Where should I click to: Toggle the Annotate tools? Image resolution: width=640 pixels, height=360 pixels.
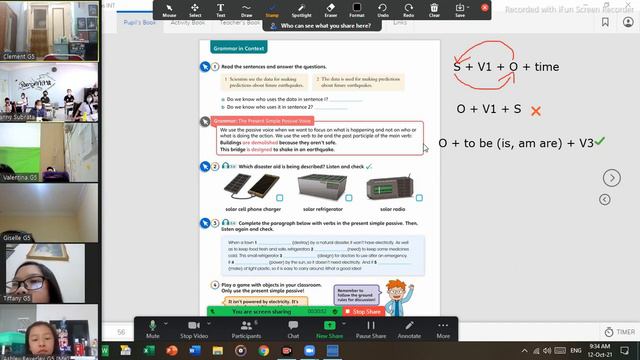tap(409, 329)
